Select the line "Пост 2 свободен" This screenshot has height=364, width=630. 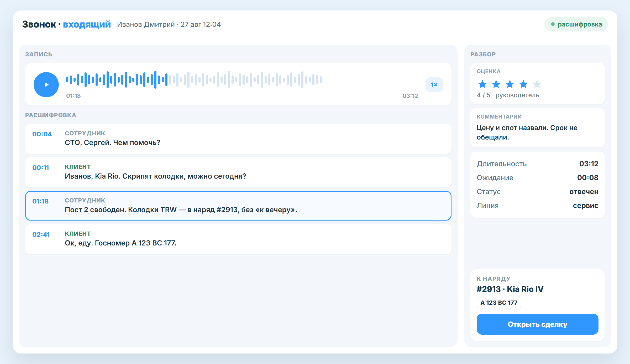pyautogui.click(x=238, y=206)
